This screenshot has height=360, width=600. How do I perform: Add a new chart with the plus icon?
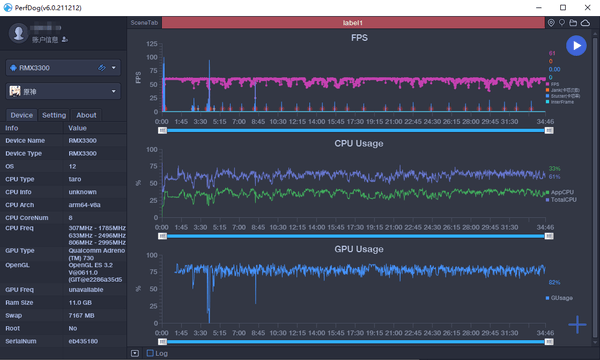pyautogui.click(x=577, y=324)
